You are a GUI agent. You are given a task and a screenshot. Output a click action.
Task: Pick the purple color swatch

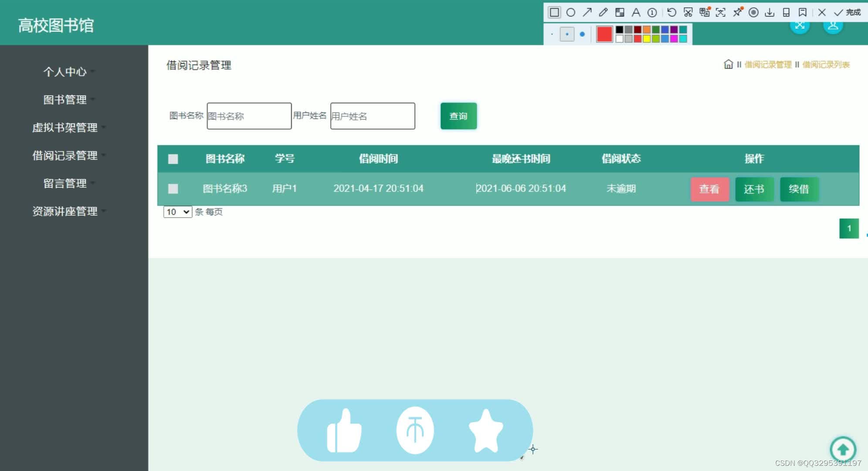[x=674, y=30]
